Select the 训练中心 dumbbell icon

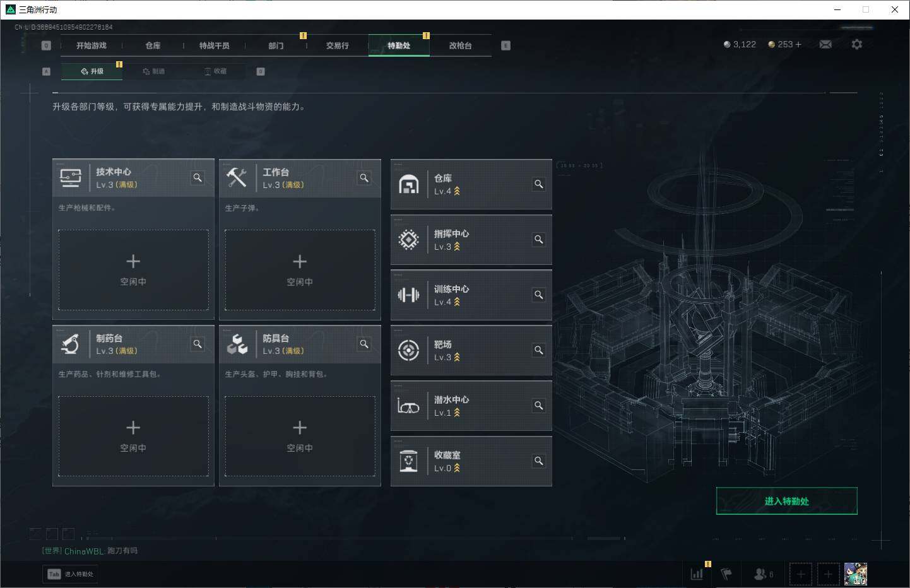(x=409, y=295)
